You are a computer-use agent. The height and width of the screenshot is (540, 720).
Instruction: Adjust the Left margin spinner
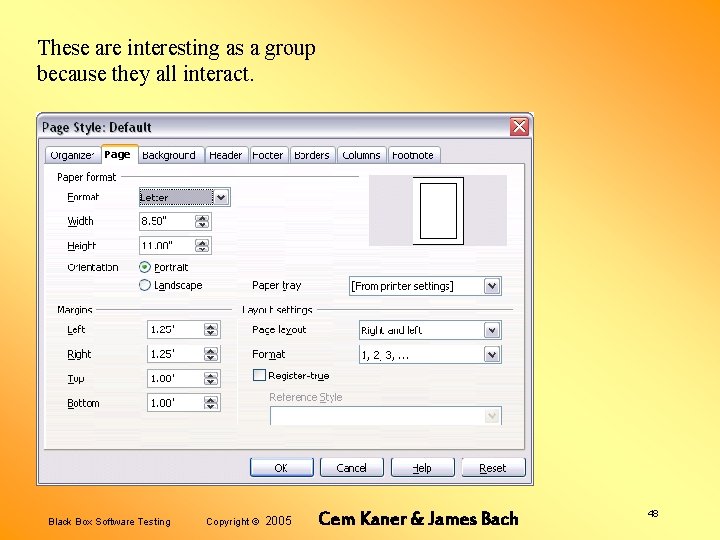[211, 329]
